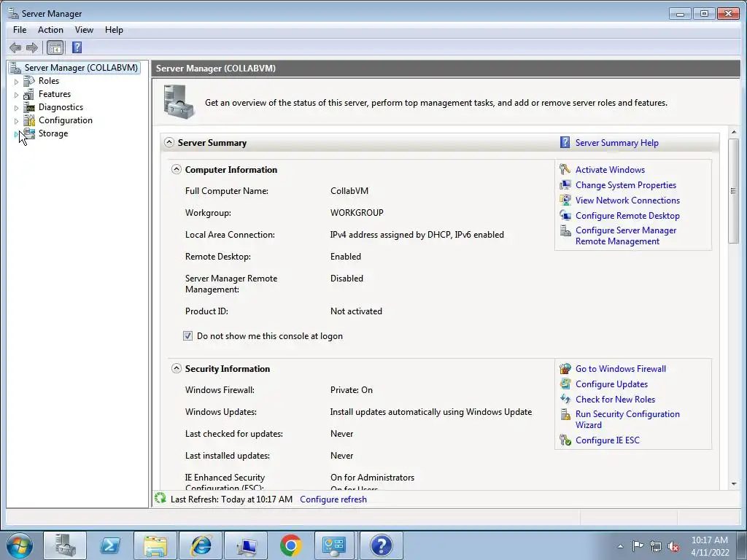Click the Action Center flag tray icon
The height and width of the screenshot is (560, 747).
[x=638, y=546]
